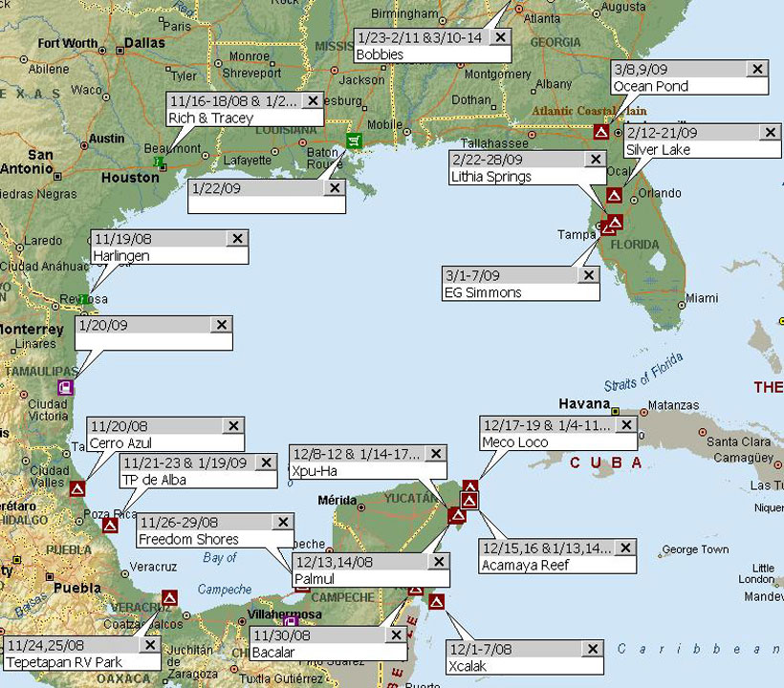This screenshot has height=688, width=784.
Task: Click the green shopping cart pushpin near Baton Rouge
Action: [354, 141]
